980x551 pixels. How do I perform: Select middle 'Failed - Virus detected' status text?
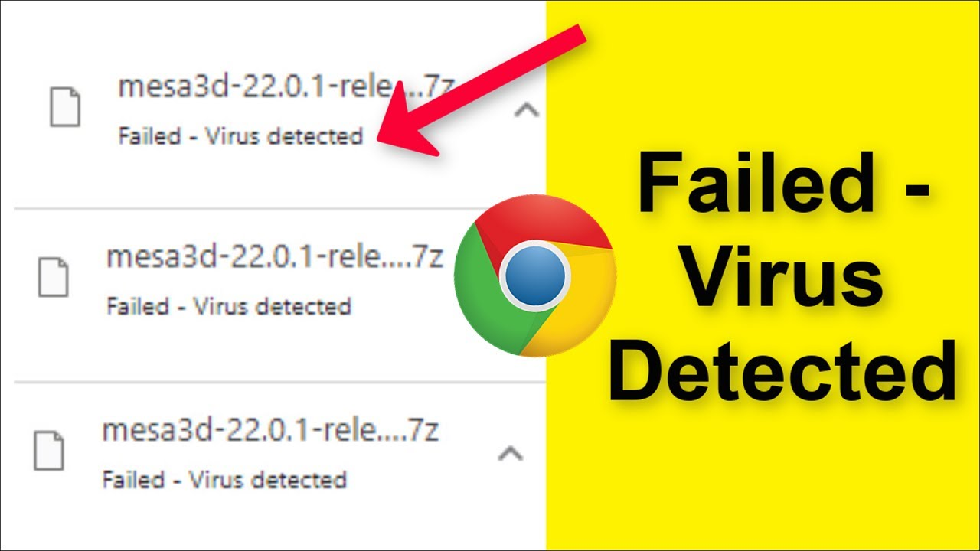(x=228, y=307)
